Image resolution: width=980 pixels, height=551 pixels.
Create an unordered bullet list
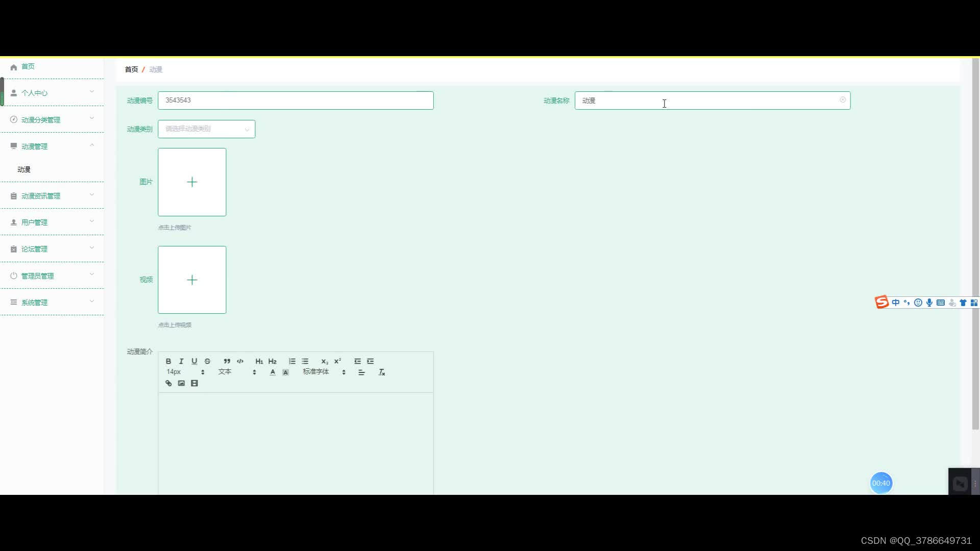pos(305,361)
